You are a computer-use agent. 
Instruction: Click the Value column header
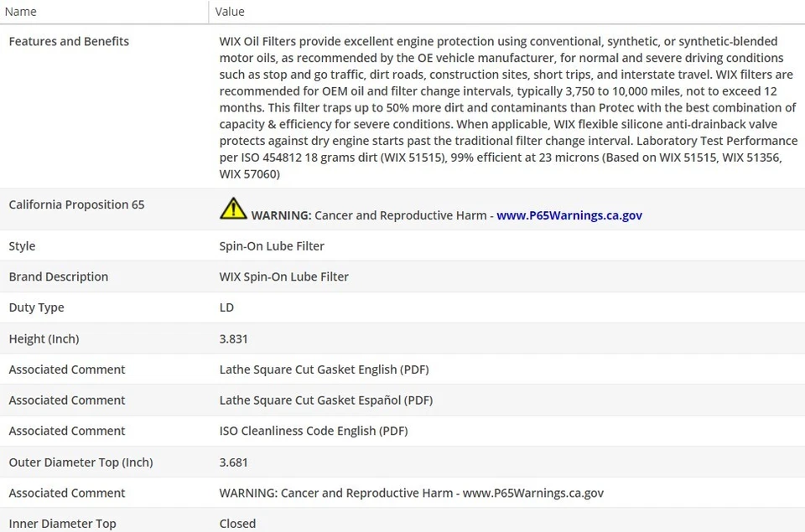click(230, 12)
